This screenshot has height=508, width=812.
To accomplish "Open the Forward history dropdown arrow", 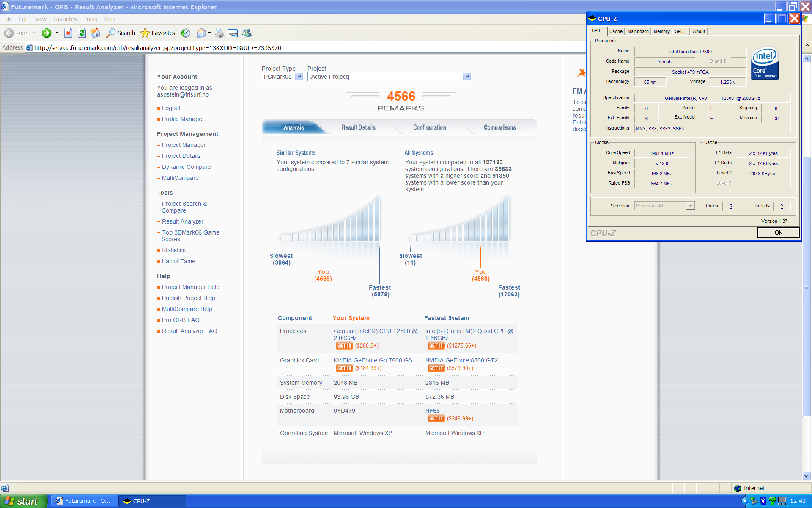I will tap(57, 33).
